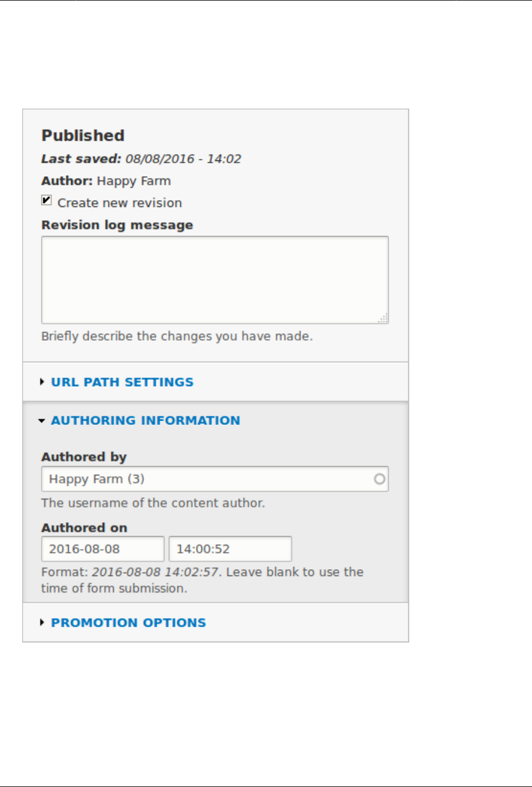
Task: Expand the URL Path Settings disclosure triangle
Action: tap(42, 382)
